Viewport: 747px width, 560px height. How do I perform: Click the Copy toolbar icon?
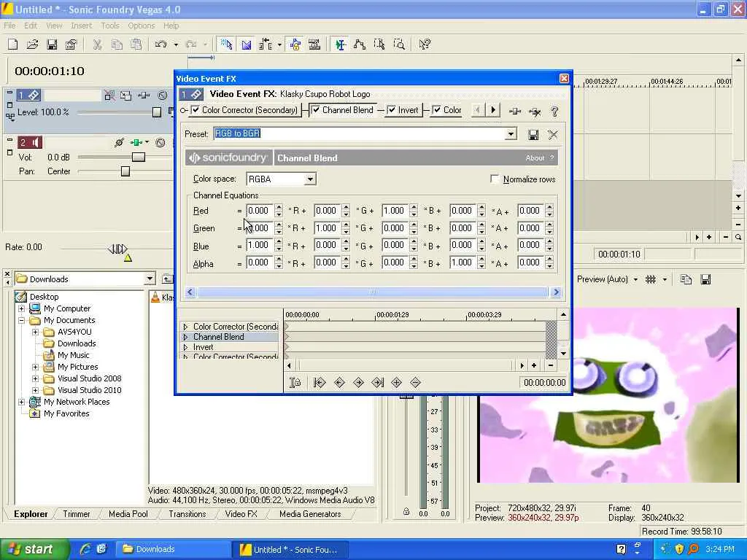(117, 44)
